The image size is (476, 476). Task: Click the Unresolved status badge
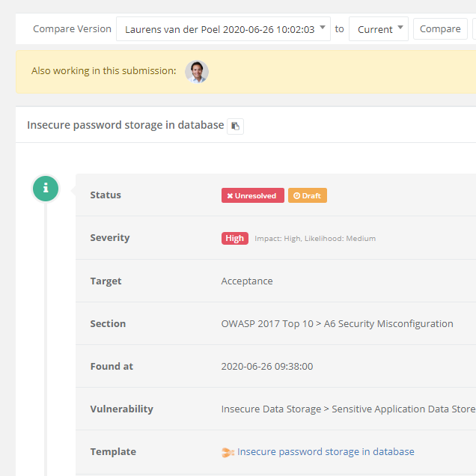pos(252,195)
